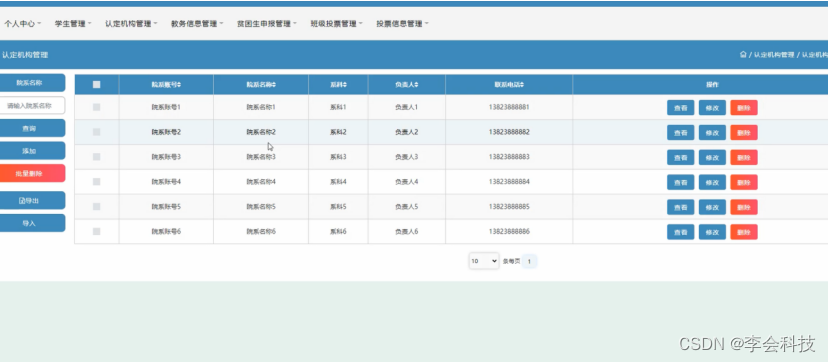Image resolution: width=831 pixels, height=362 pixels.
Task: View details of 院系账号4 row (查看)
Action: click(x=680, y=182)
